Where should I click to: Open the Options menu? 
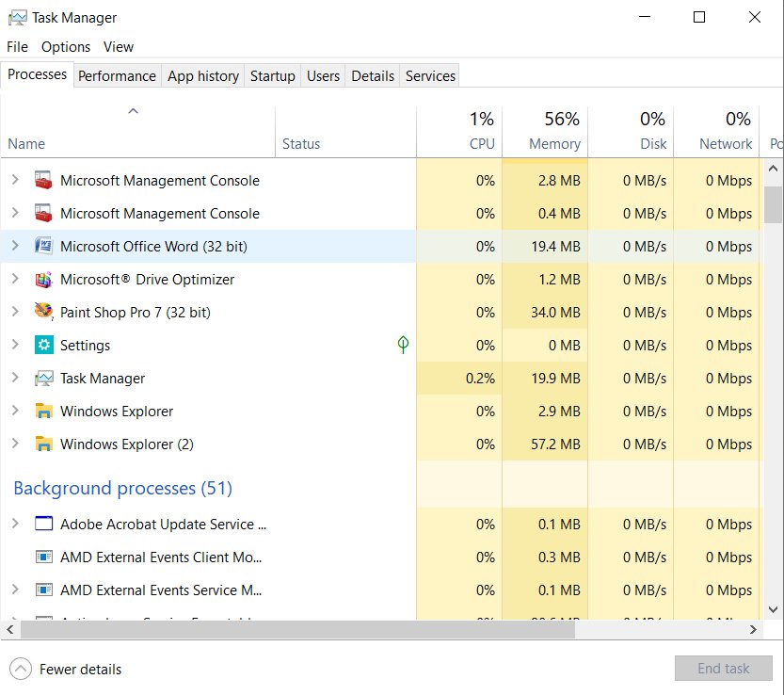coord(66,47)
